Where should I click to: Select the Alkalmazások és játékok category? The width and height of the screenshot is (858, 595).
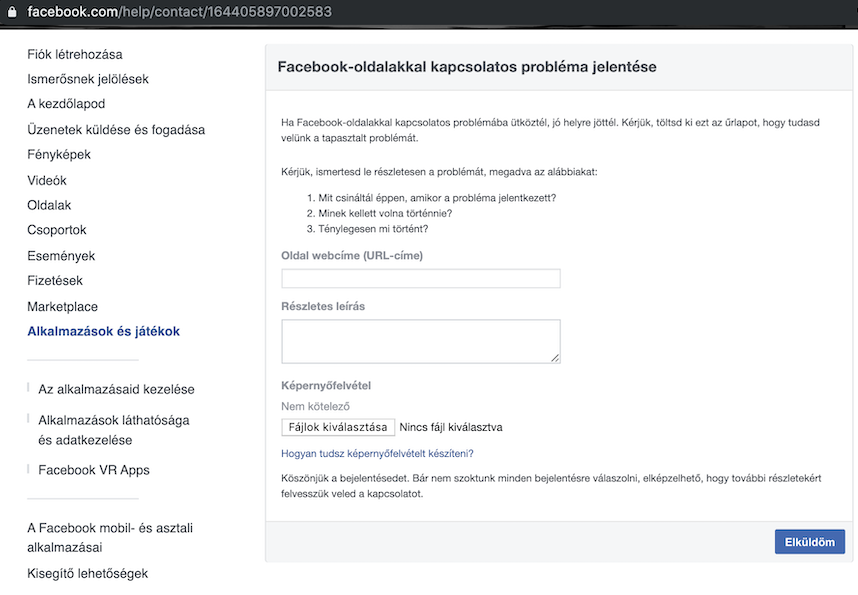104,331
